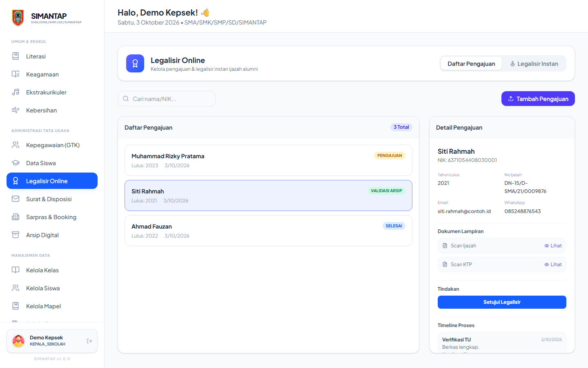Click the NIK 6371054408030001 text
This screenshot has height=368, width=588.
tap(467, 160)
